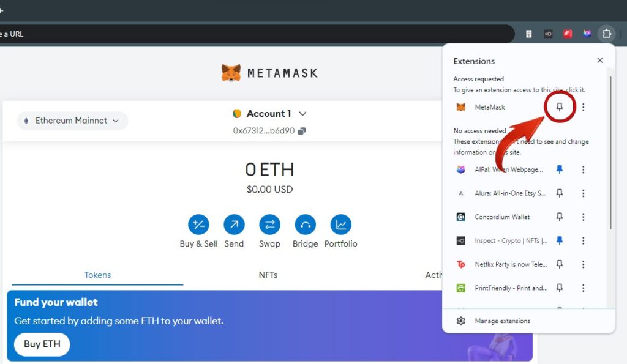Click MetaMask fox icon in extensions list

(x=460, y=107)
